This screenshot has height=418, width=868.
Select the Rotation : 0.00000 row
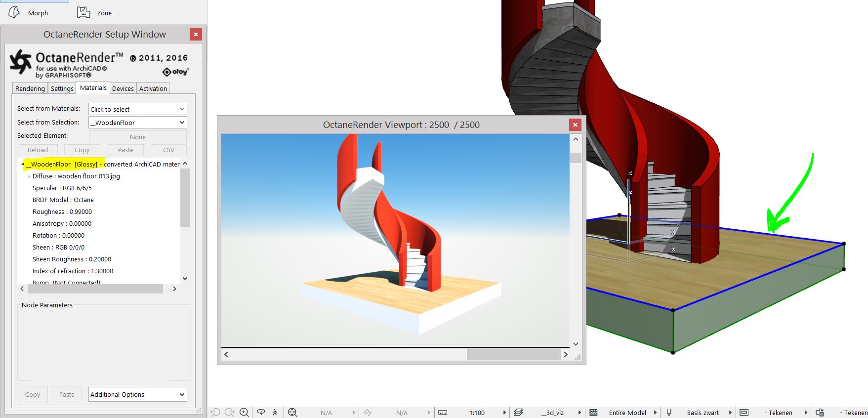click(x=58, y=235)
